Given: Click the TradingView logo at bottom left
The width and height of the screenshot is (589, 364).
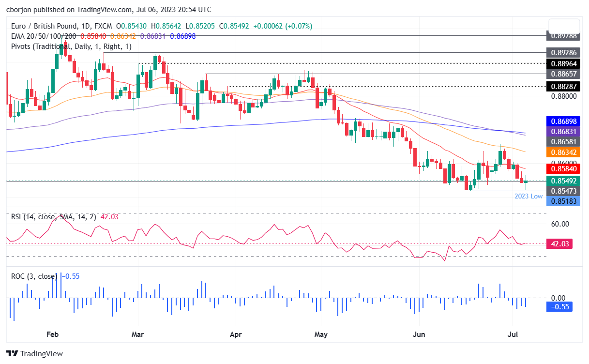Looking at the screenshot, I should point(34,354).
